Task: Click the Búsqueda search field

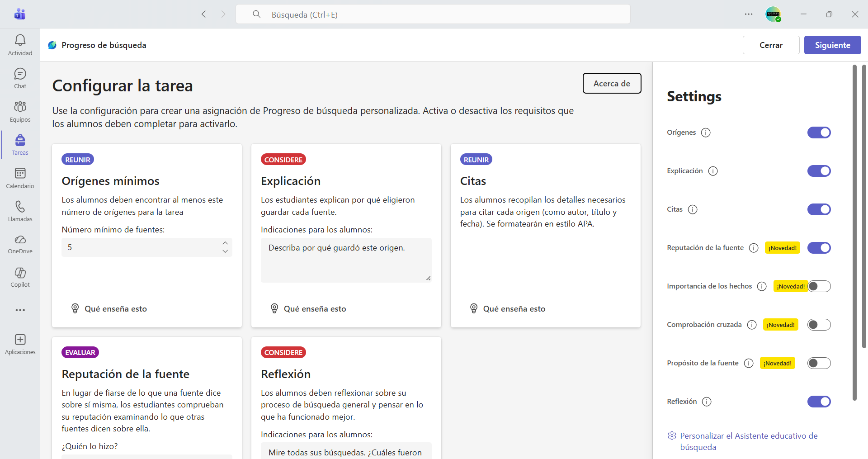Action: [433, 14]
